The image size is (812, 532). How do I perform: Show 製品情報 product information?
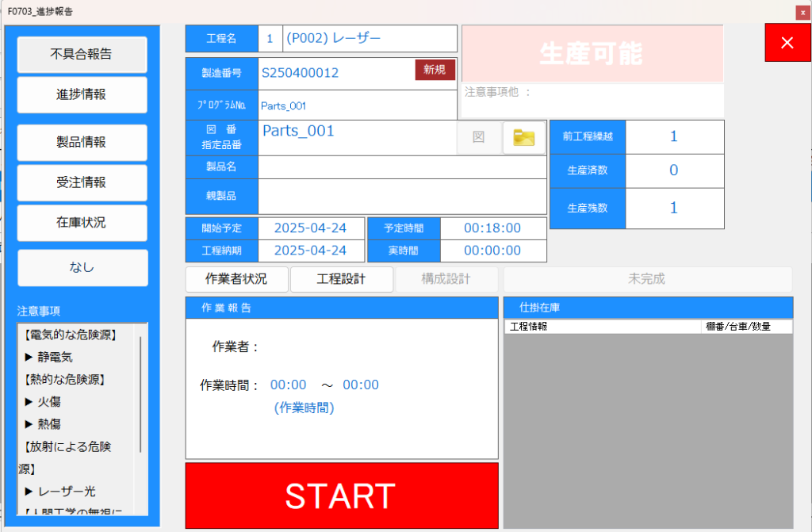(x=82, y=143)
